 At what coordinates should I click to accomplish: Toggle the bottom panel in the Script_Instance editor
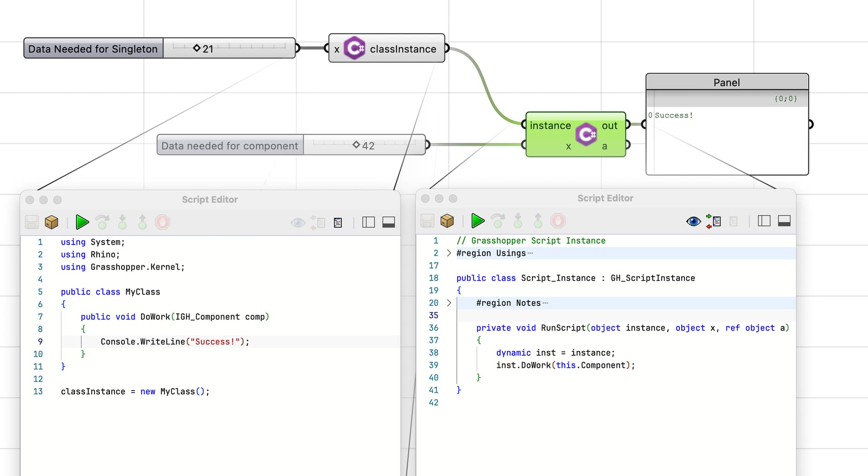(x=784, y=221)
